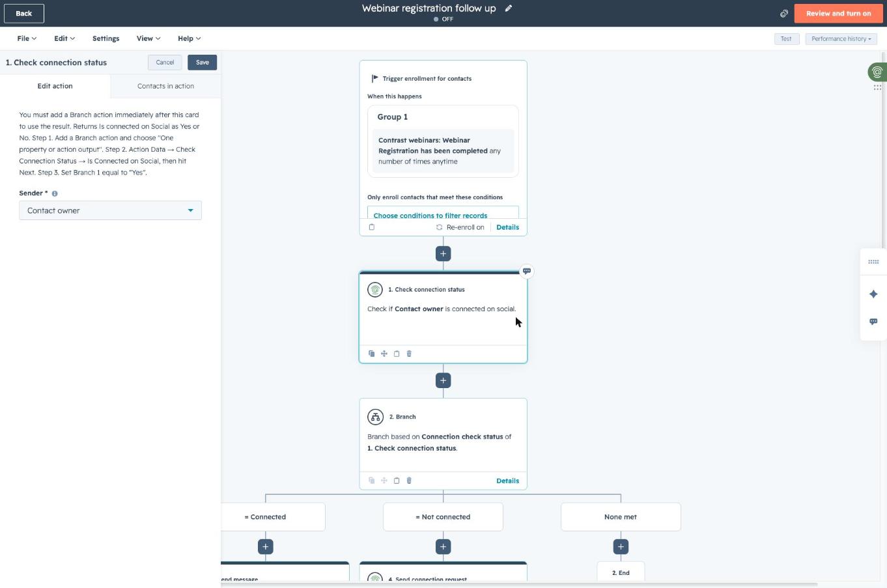
Task: Select the None met branch box
Action: coord(621,517)
